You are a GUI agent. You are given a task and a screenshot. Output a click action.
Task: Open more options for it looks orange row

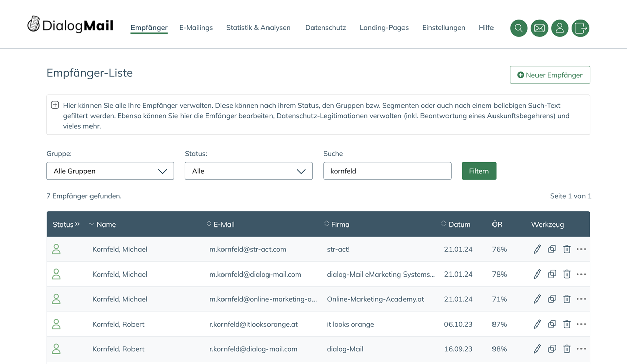point(581,324)
